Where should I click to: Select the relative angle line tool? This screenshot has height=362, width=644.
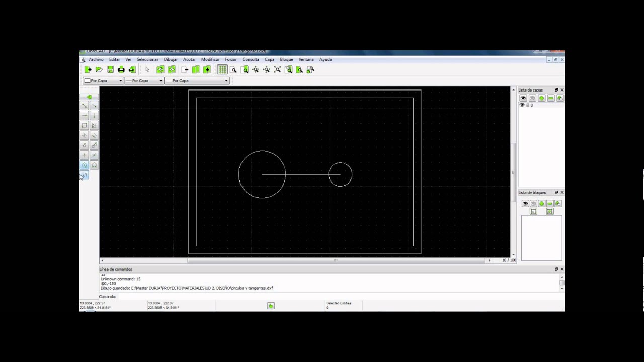click(94, 155)
